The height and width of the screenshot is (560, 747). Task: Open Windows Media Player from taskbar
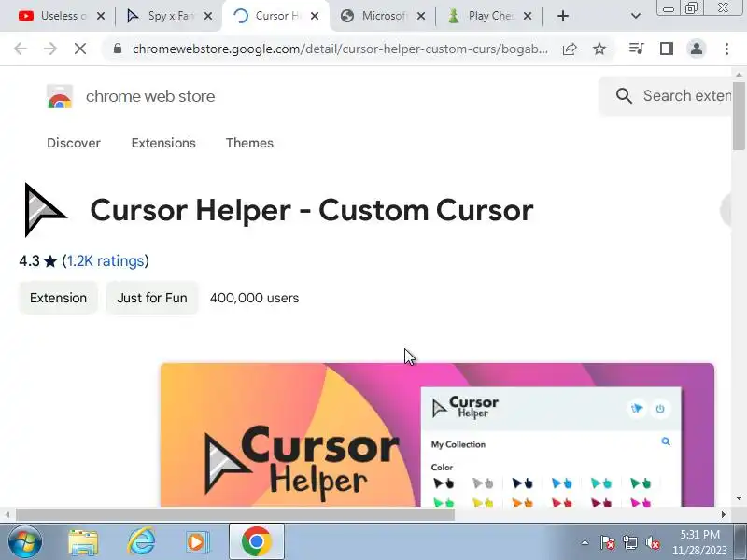point(197,542)
